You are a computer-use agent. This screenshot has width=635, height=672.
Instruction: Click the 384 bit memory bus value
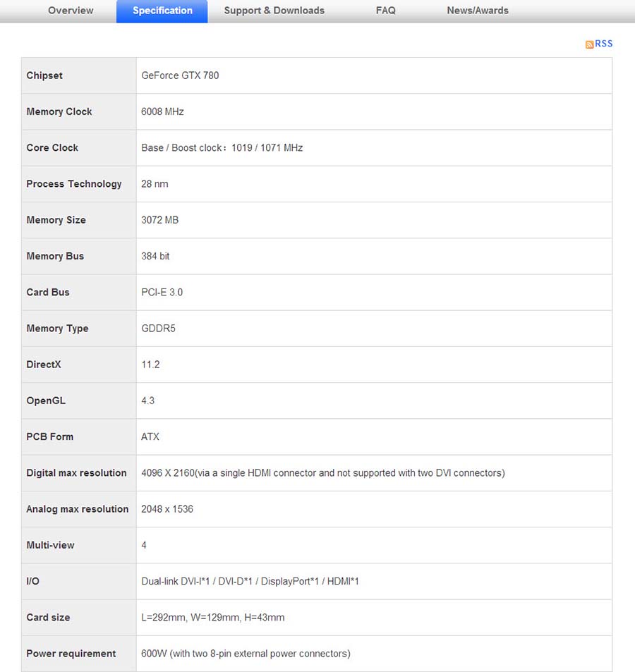(155, 256)
